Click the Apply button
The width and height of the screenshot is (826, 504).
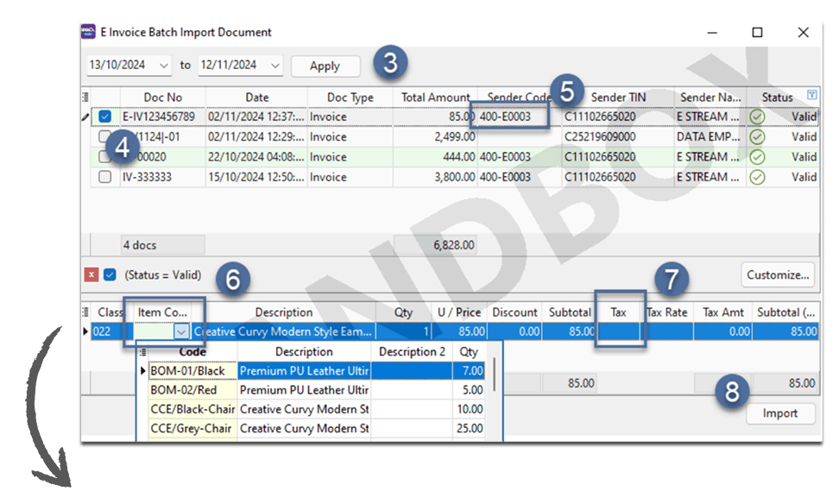[x=325, y=66]
